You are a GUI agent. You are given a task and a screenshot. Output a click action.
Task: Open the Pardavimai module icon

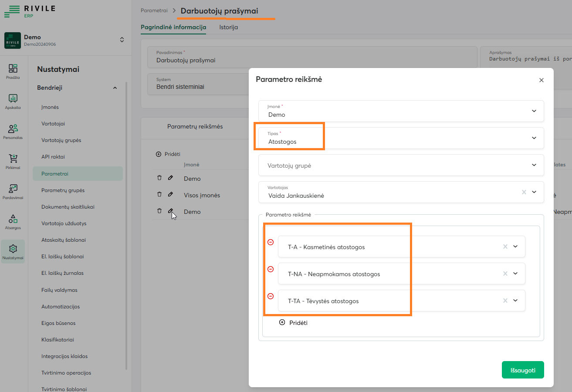tap(13, 191)
